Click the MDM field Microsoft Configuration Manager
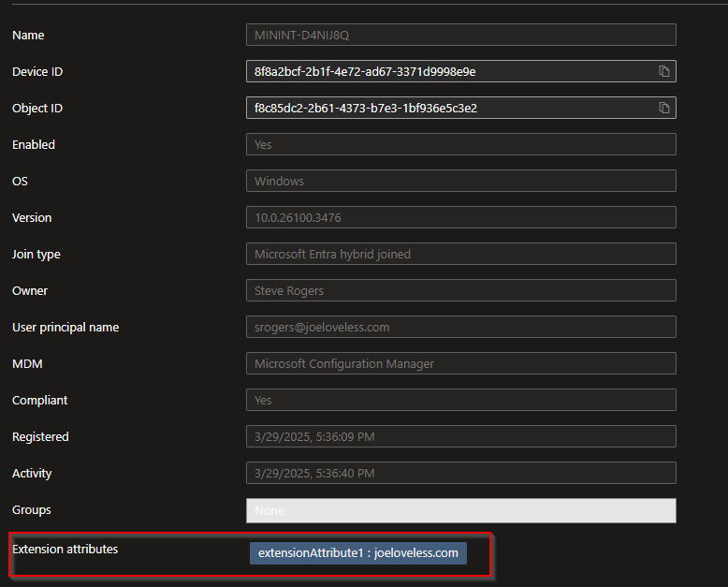The image size is (728, 587). point(460,363)
